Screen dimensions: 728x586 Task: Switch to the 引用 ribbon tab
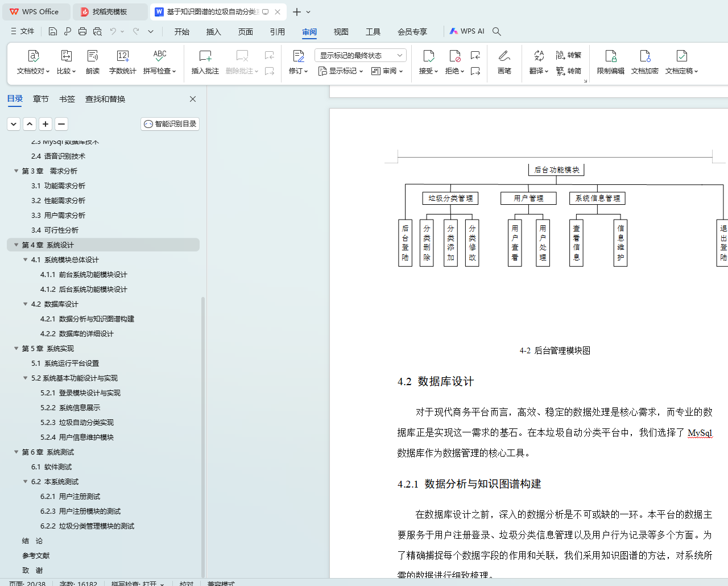coord(278,32)
